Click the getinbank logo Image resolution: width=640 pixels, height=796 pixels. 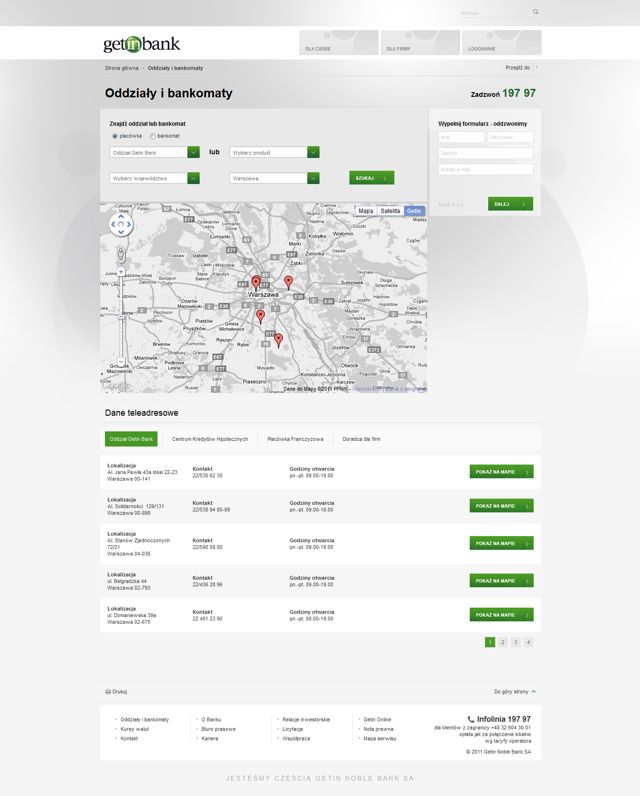tap(142, 44)
